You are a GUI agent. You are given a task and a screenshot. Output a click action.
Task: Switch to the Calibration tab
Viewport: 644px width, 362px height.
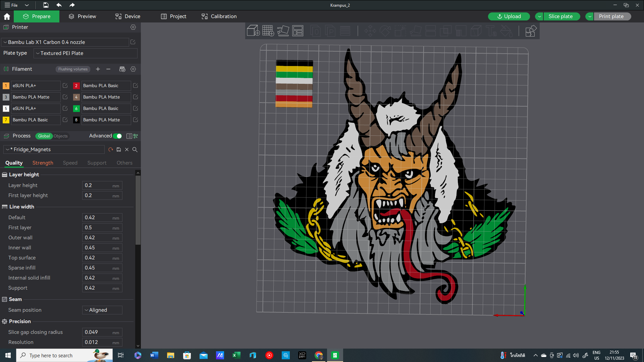(219, 16)
